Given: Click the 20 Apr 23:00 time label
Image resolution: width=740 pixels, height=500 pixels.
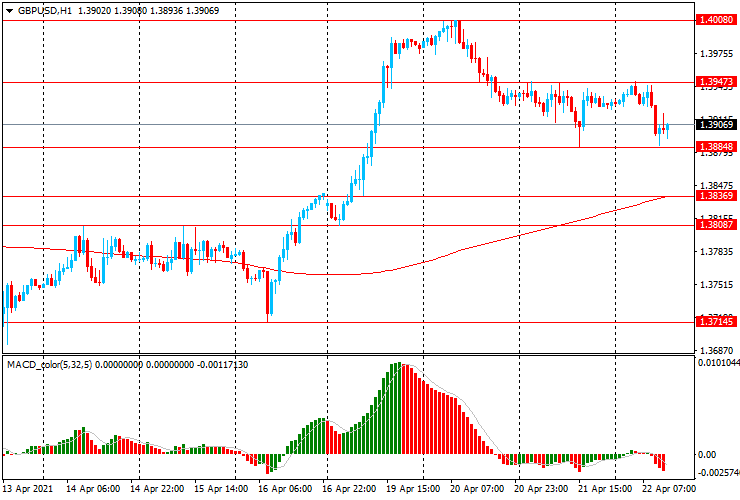Looking at the screenshot, I should (x=541, y=488).
